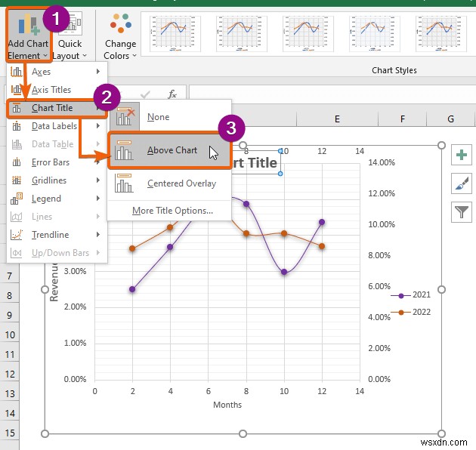Image resolution: width=476 pixels, height=450 pixels.
Task: Select the 0.00% primary axis label
Action: [x=75, y=379]
